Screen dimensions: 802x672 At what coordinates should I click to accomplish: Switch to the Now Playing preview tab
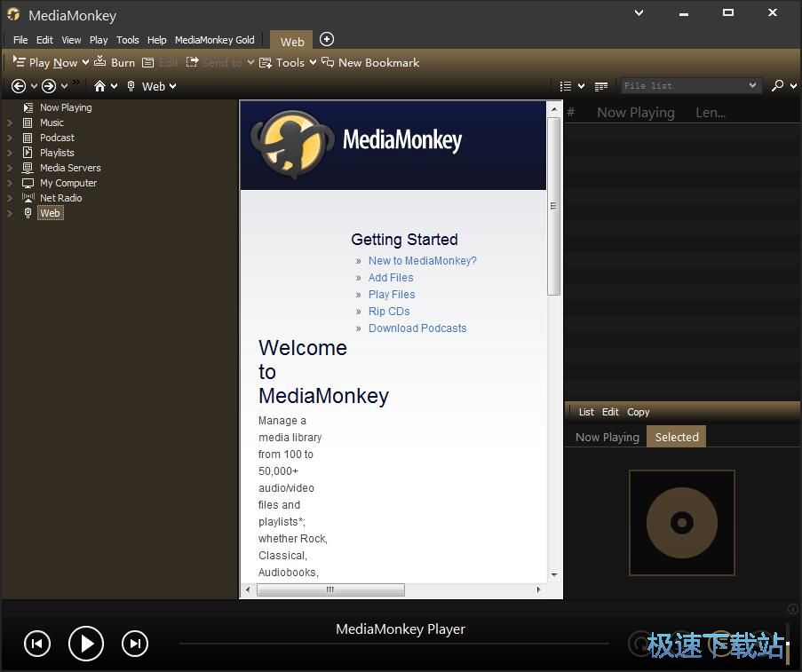tap(607, 437)
